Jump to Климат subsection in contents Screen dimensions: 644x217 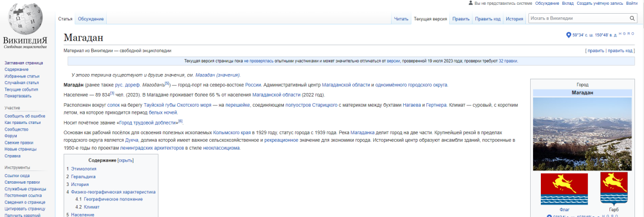(x=92, y=207)
